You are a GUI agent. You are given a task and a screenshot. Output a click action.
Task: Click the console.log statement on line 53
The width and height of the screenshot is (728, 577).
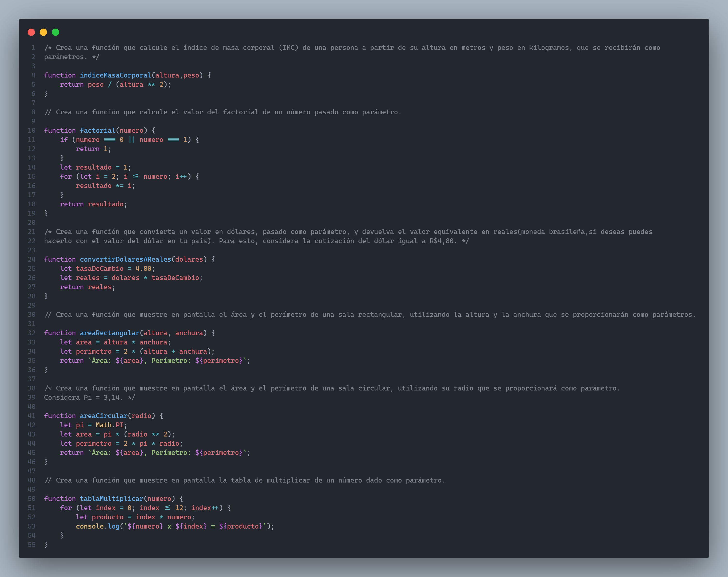click(175, 526)
